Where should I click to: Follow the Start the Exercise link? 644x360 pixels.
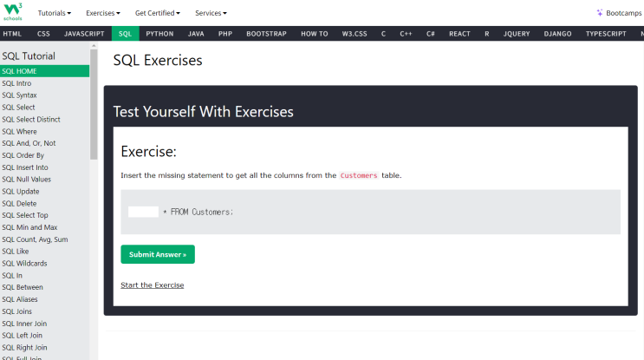(153, 285)
